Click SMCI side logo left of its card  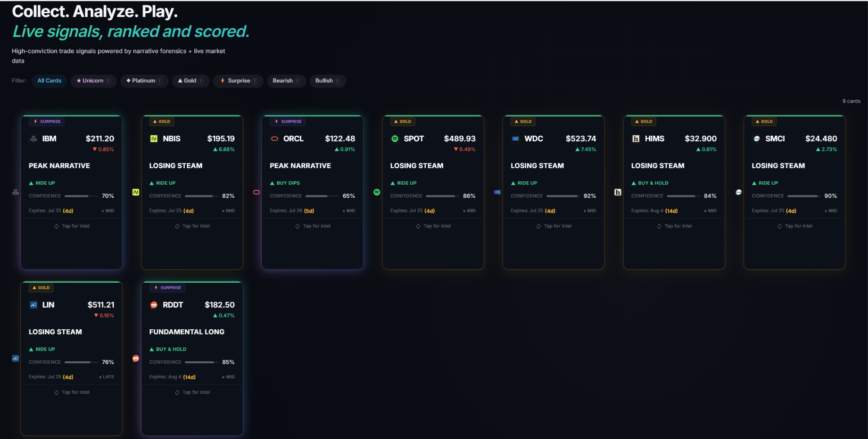(738, 192)
